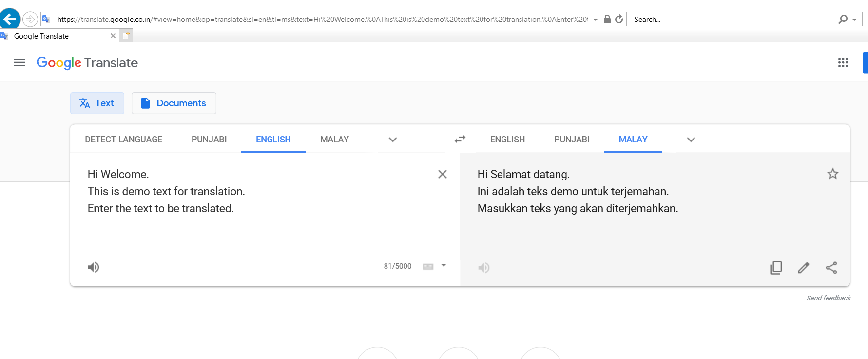
Task: Suggest an edit to the translation
Action: pos(804,268)
